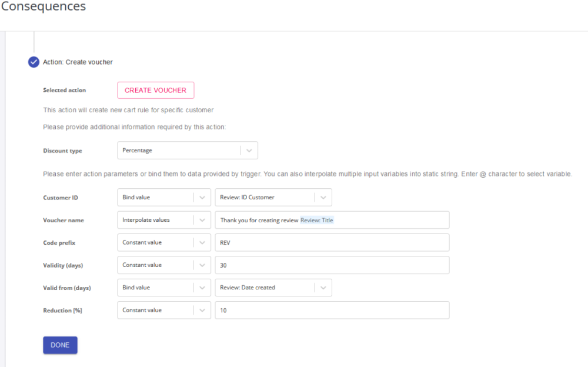Click the chevron arrow in Discount type
Screen dimensions: 588x367
(x=249, y=151)
